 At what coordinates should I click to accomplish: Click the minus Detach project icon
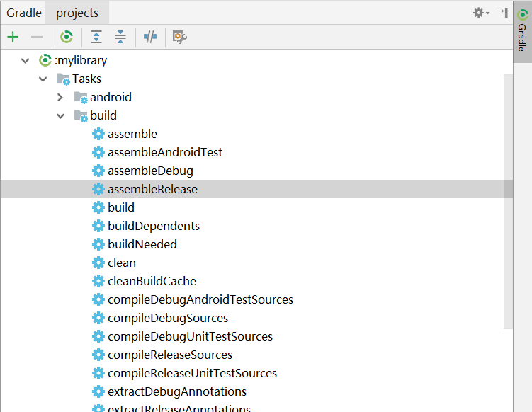(x=37, y=37)
